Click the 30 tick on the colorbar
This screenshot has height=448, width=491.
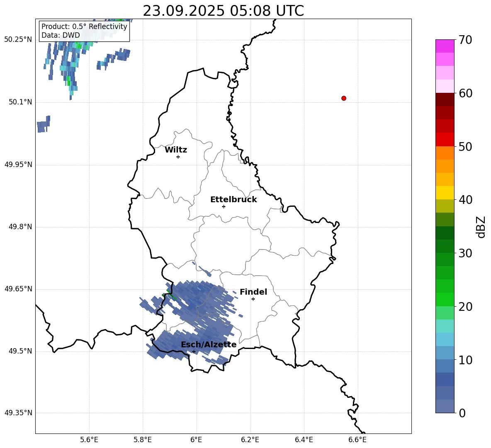[x=465, y=253]
